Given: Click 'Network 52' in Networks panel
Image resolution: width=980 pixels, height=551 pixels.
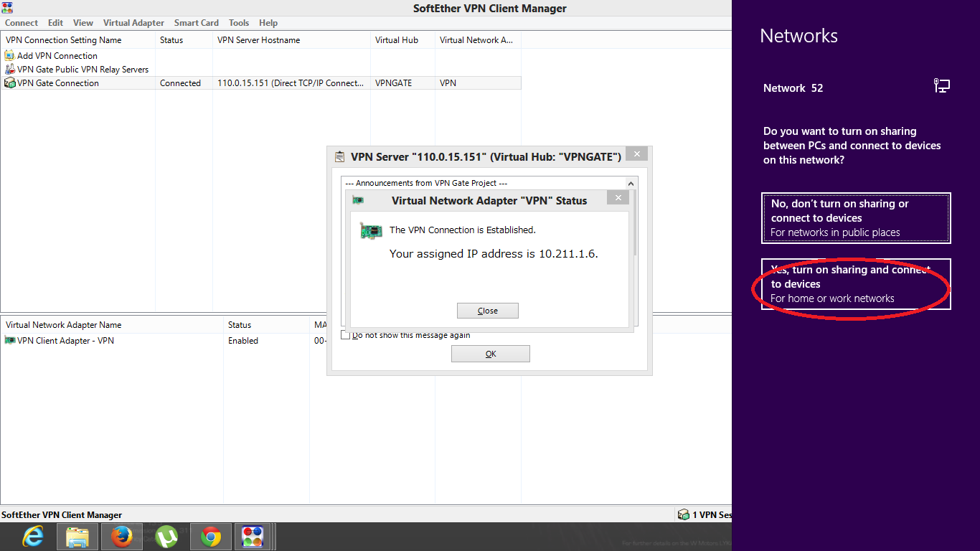Looking at the screenshot, I should [x=793, y=88].
